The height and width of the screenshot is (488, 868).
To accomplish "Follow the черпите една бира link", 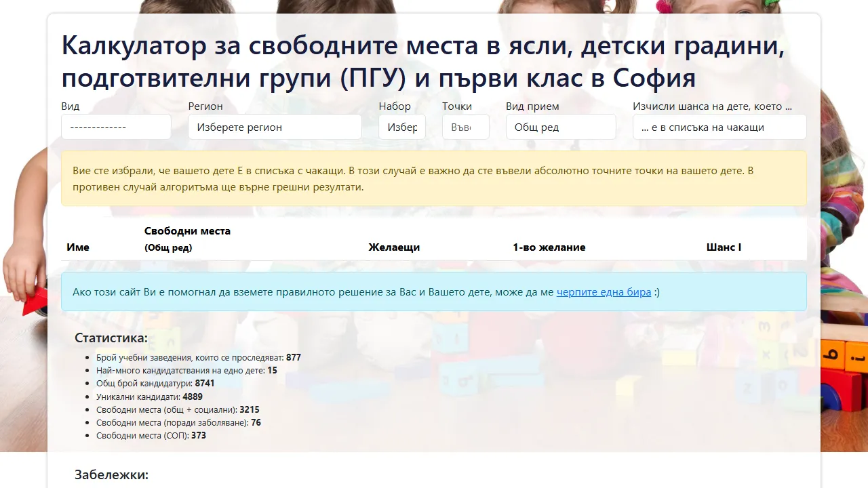I will click(x=602, y=291).
